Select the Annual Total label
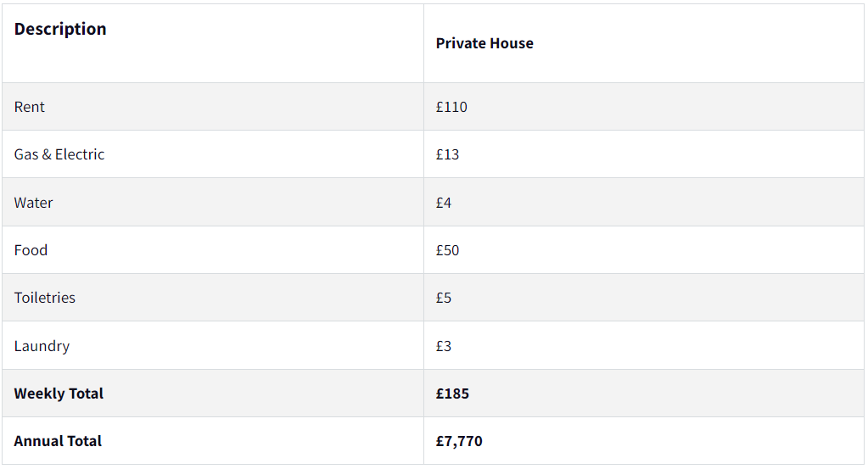This screenshot has width=868, height=469. point(58,441)
